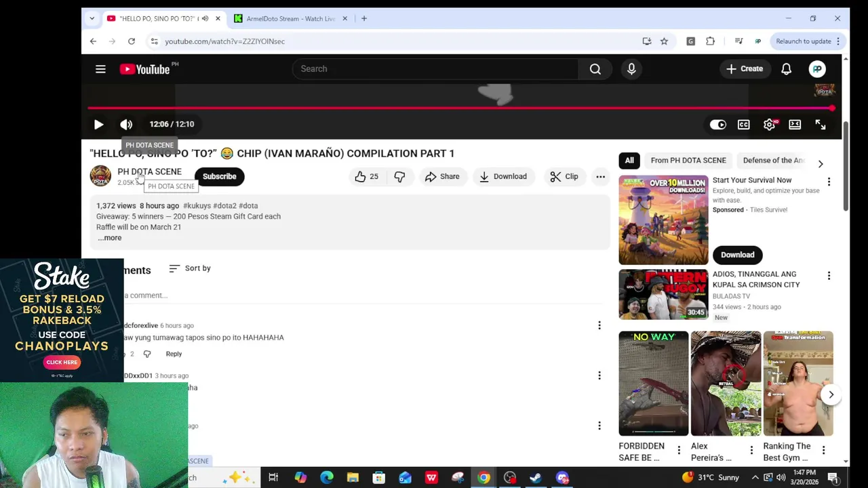Click the #dota2 hashtag
The height and width of the screenshot is (488, 868).
tap(224, 205)
